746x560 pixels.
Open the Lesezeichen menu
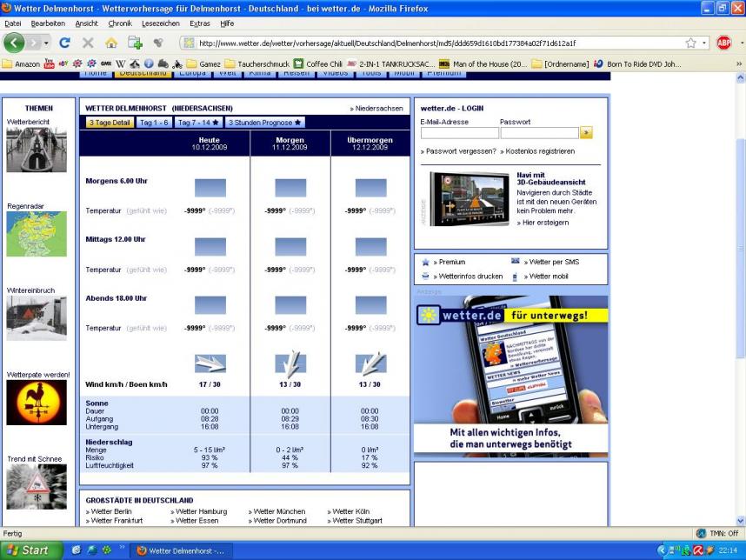(x=160, y=23)
